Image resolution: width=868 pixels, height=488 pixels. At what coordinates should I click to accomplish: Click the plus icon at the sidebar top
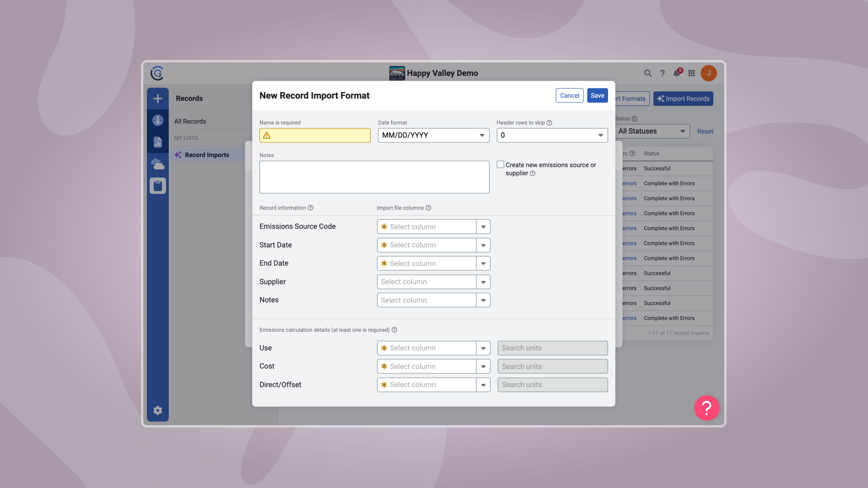click(157, 98)
